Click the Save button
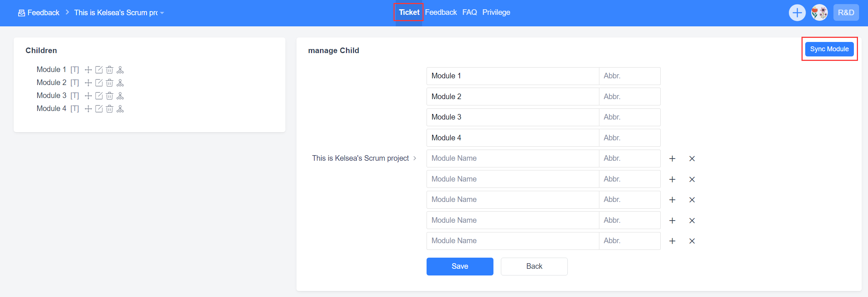 point(460,266)
